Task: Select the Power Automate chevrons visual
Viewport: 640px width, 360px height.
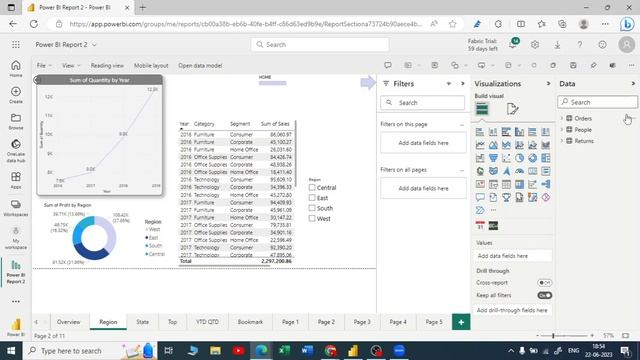Action: click(x=480, y=210)
